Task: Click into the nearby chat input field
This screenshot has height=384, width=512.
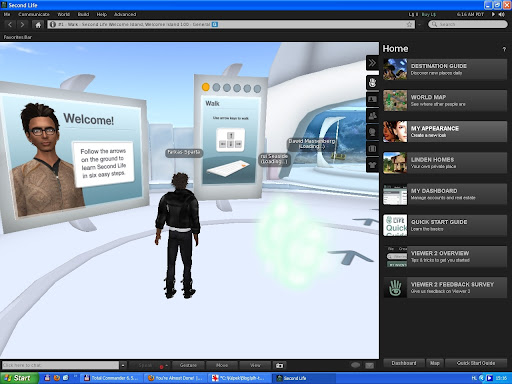Action: pyautogui.click(x=60, y=365)
